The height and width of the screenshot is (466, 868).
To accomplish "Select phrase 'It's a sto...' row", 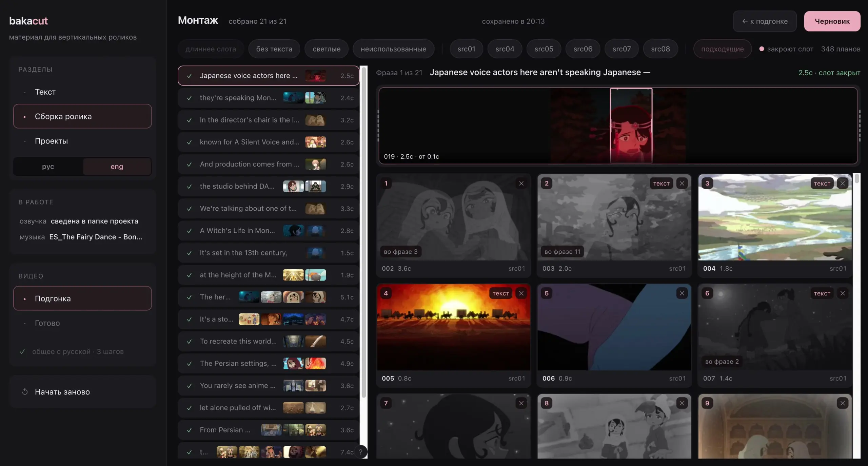I will pos(269,319).
